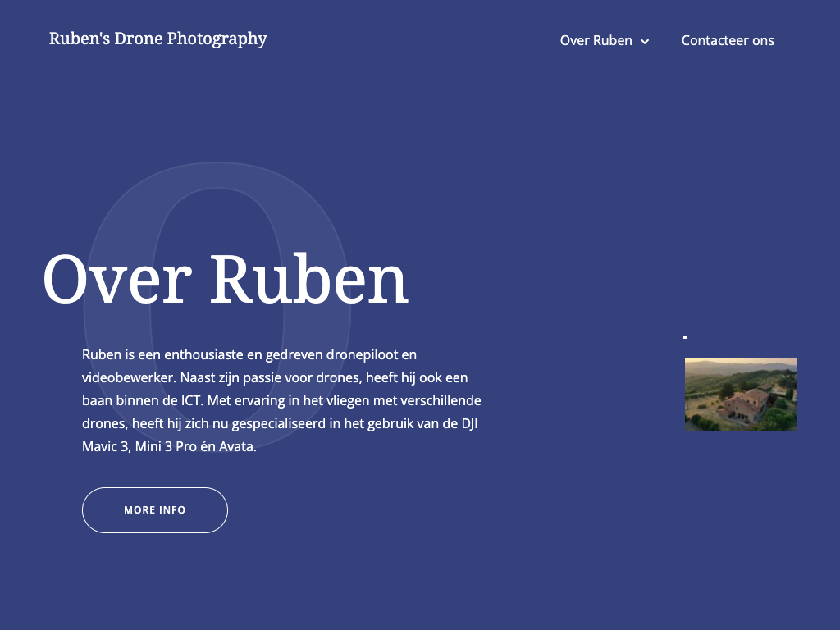Click the small white square above the photo
Image resolution: width=840 pixels, height=630 pixels.
click(685, 336)
